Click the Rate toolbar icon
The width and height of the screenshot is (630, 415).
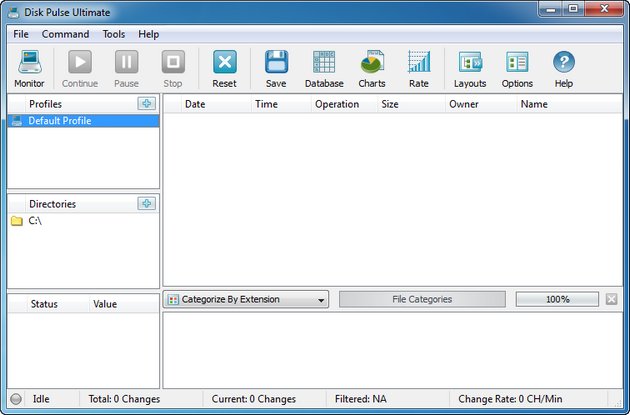click(419, 68)
